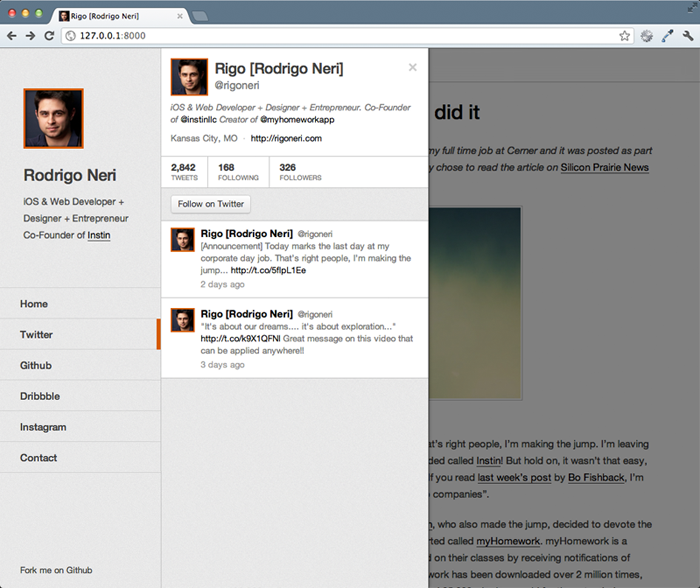The height and width of the screenshot is (588, 700).
Task: Click the 3 days ago timestamp
Action: point(222,365)
